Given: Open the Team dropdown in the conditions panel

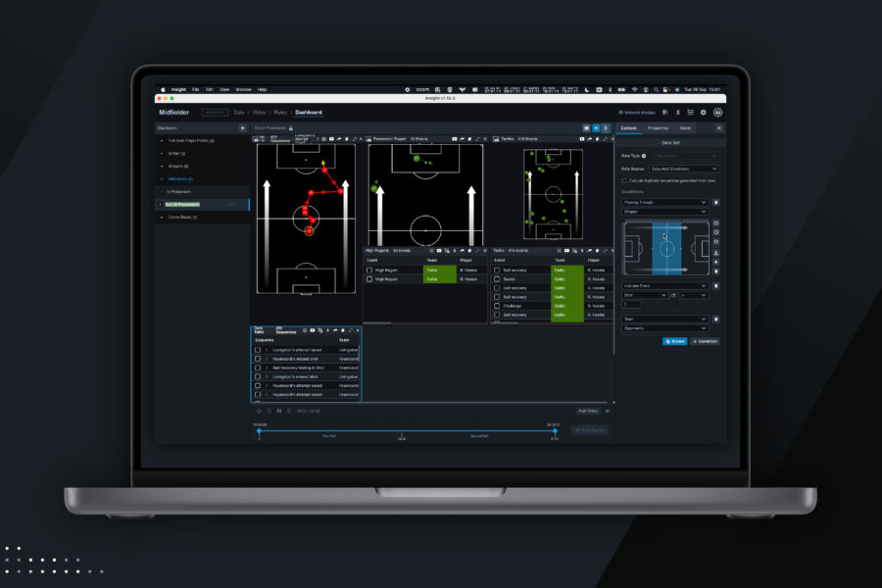Looking at the screenshot, I should point(664,318).
